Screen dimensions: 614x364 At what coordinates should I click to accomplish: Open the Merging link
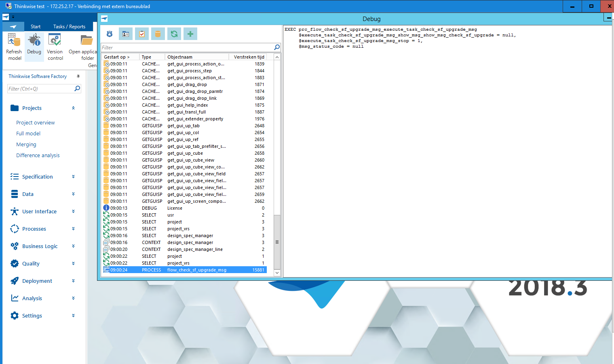click(26, 144)
